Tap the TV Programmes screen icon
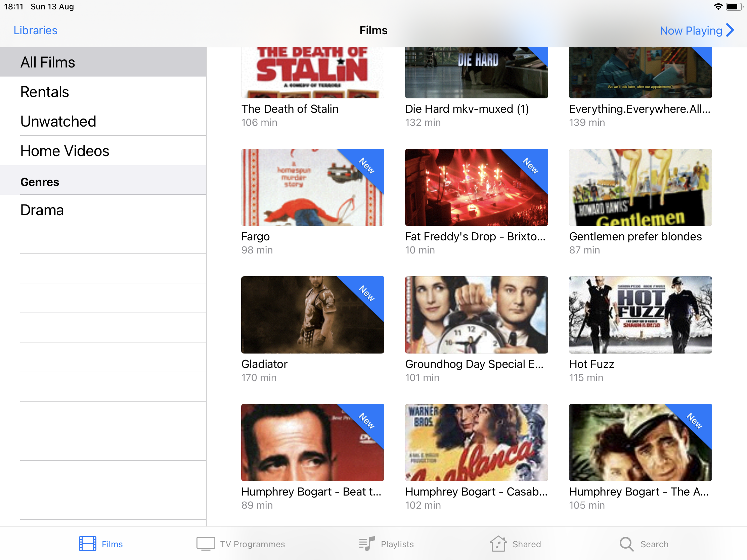Viewport: 747px width, 560px height. point(206,544)
